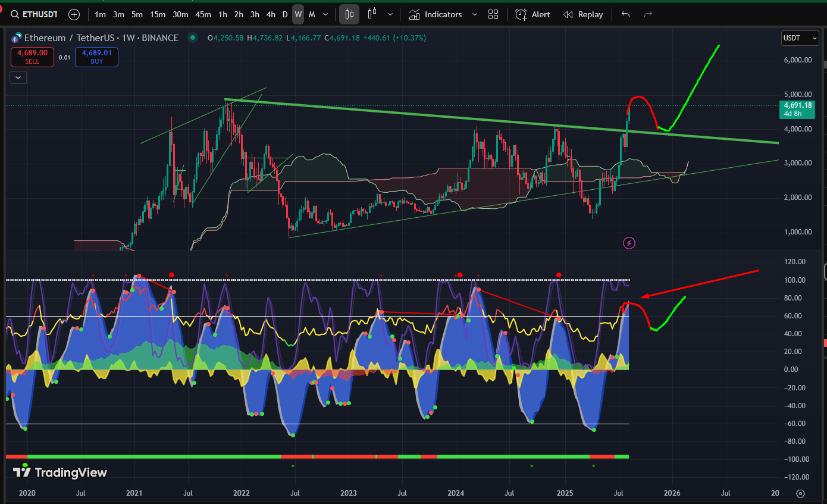
Task: Click the bar chart style icon
Action: [x=373, y=14]
